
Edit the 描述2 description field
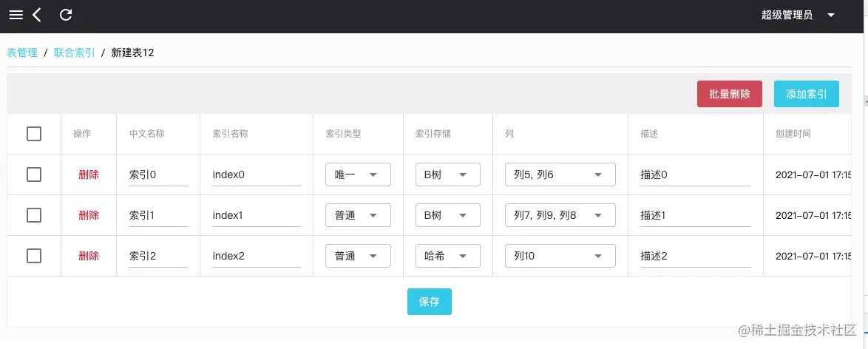696,256
